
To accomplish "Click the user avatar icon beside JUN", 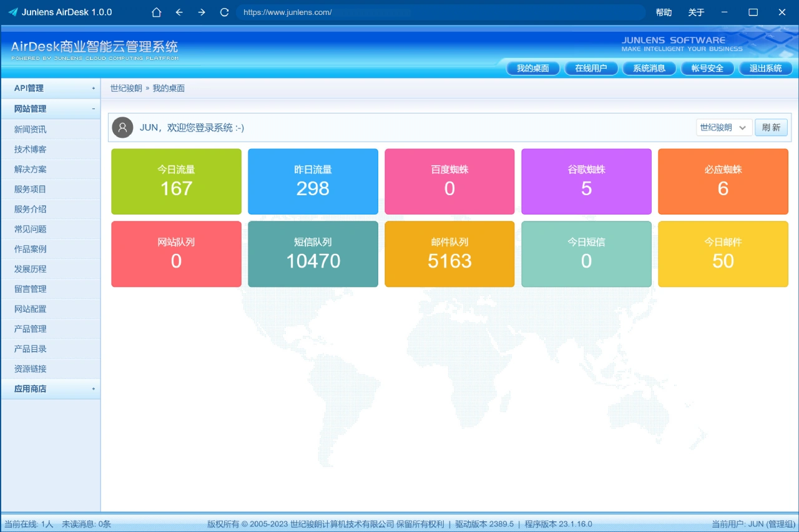I will click(x=123, y=127).
